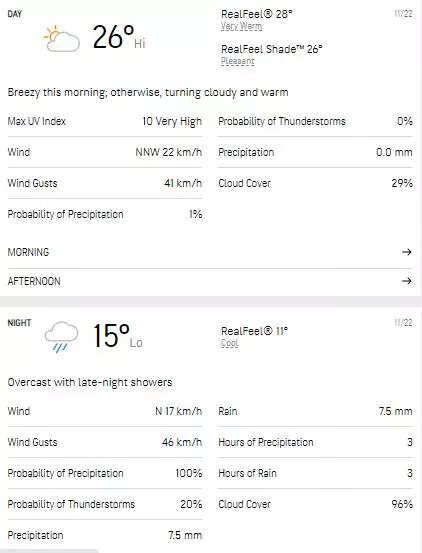Image resolution: width=422 pixels, height=553 pixels.
Task: Select the 26° Hi temperature
Action: click(119, 37)
